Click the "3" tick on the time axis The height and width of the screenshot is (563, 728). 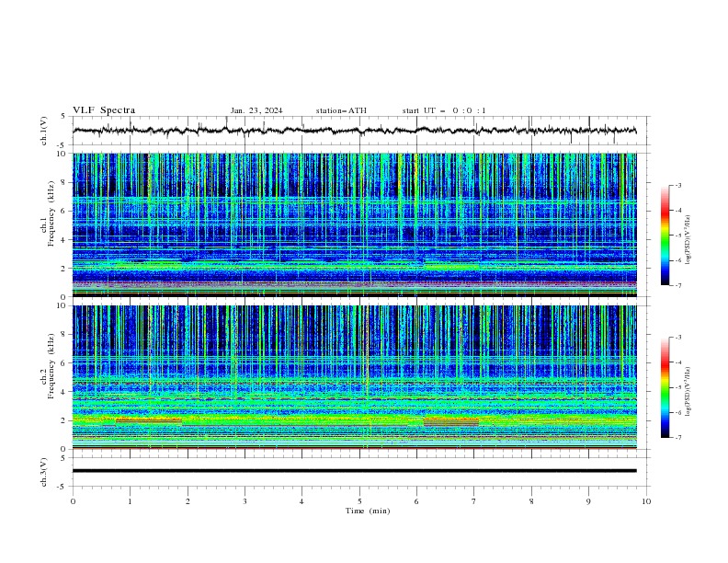[x=245, y=501]
